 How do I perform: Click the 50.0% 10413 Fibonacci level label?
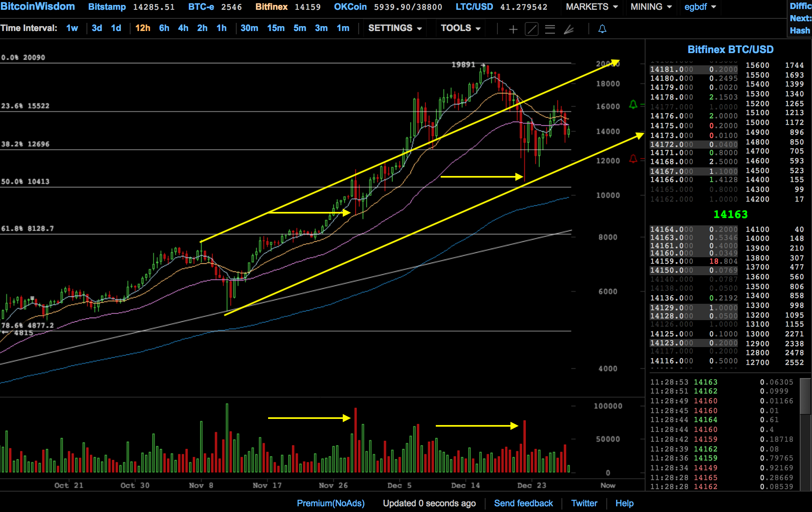[25, 182]
